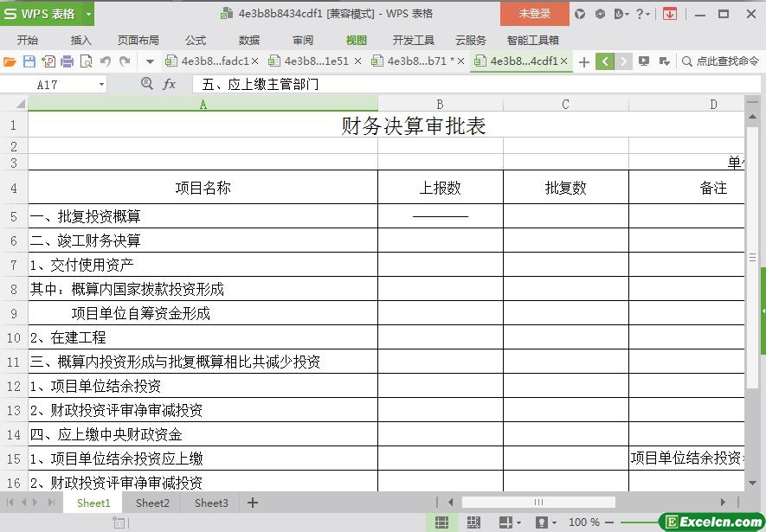The image size is (766, 532).
Task: Open the reading mode dropdown in status bar
Action: (x=518, y=522)
